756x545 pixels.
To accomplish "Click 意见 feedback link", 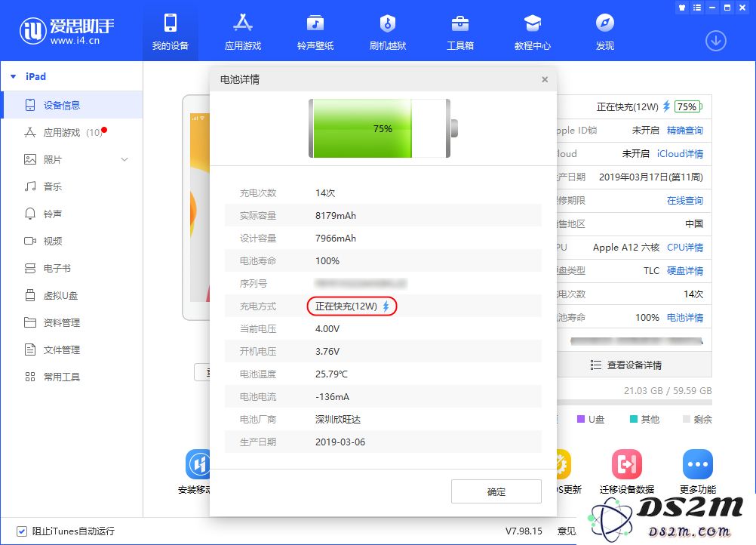I will click(567, 531).
